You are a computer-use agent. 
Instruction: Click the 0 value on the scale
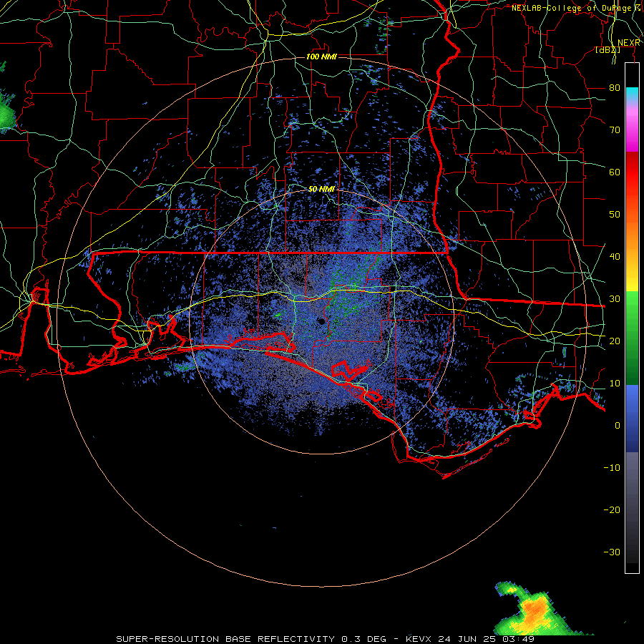tap(618, 426)
